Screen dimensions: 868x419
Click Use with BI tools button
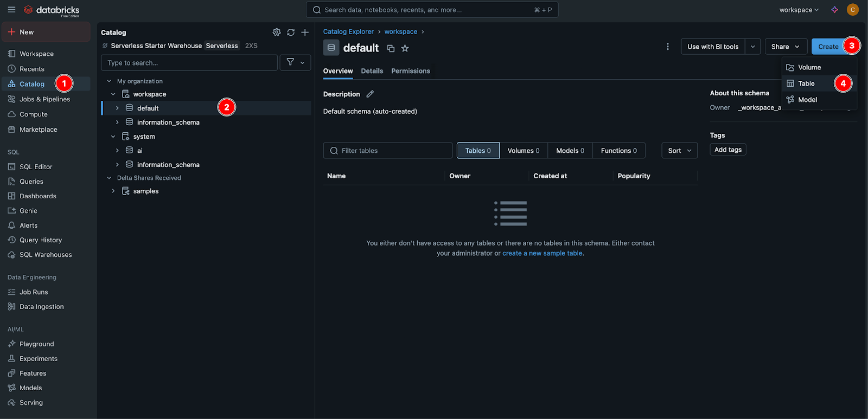[x=713, y=47]
